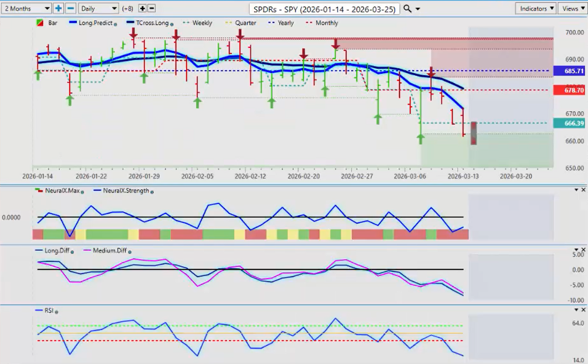Toggle the Long.Predict legend dot
Image resolution: width=588 pixels, height=364 pixels.
click(116, 24)
